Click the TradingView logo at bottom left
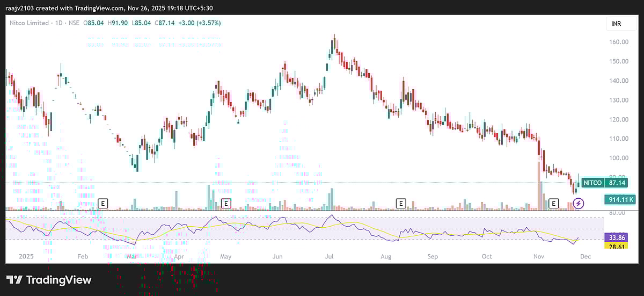The image size is (644, 296). [x=49, y=280]
